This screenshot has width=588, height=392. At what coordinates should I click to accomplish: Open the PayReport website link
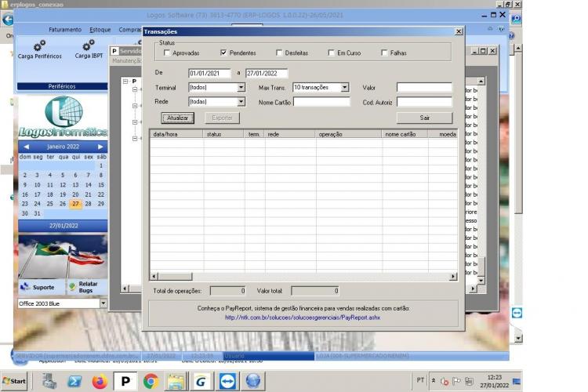coord(303,318)
